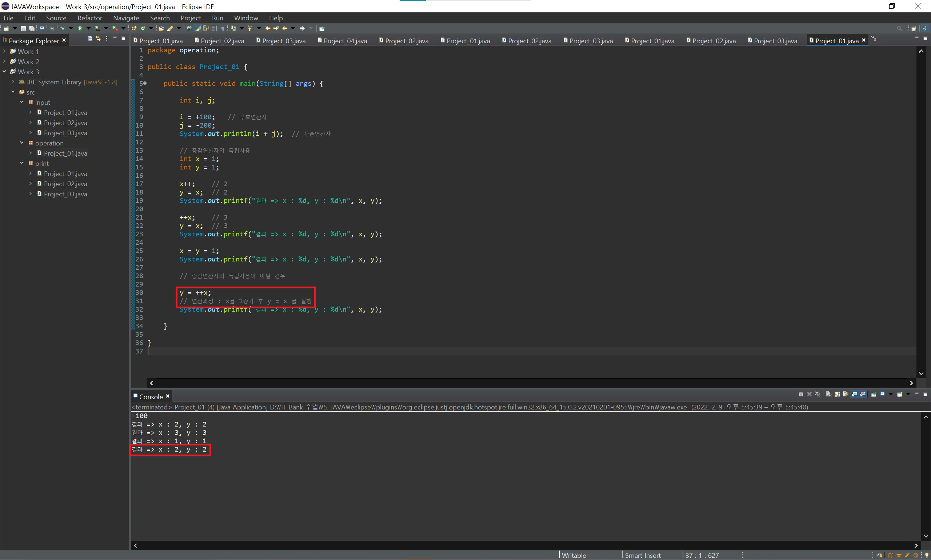Click JRE System Library entry
The height and width of the screenshot is (560, 931).
pos(53,82)
